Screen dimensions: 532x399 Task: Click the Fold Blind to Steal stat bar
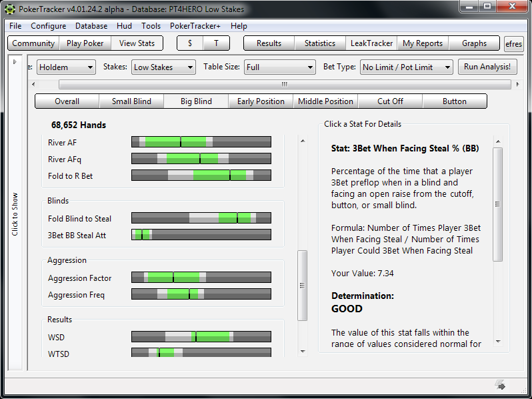pos(201,218)
